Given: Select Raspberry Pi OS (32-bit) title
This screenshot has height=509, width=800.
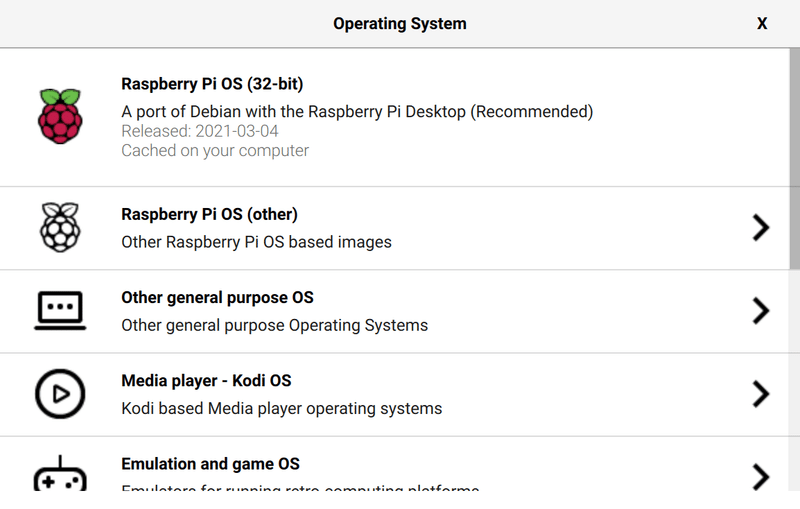Looking at the screenshot, I should (212, 84).
